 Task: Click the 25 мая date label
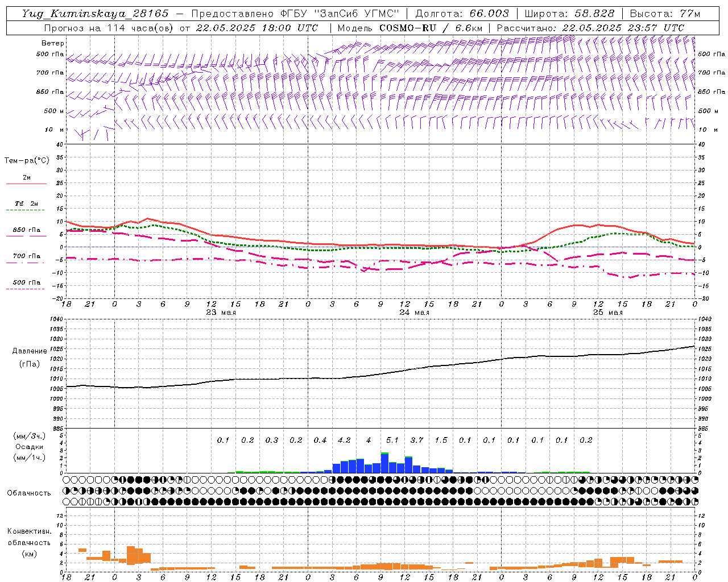point(607,313)
